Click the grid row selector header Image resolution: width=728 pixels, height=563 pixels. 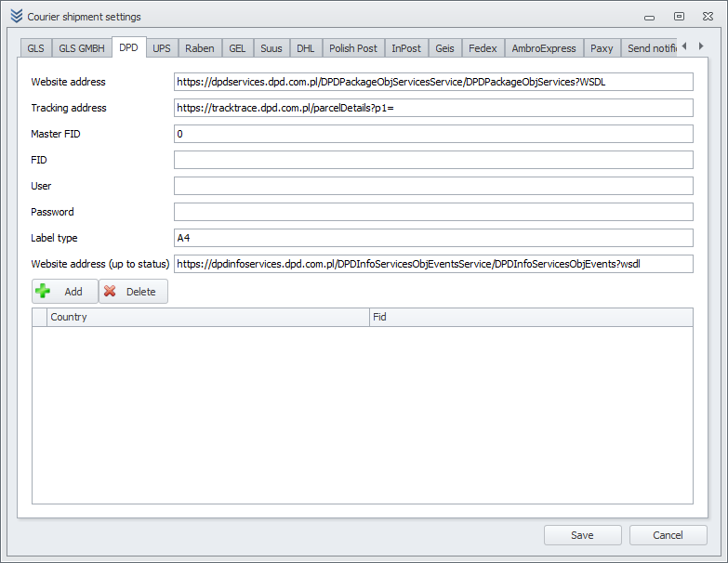coord(39,317)
